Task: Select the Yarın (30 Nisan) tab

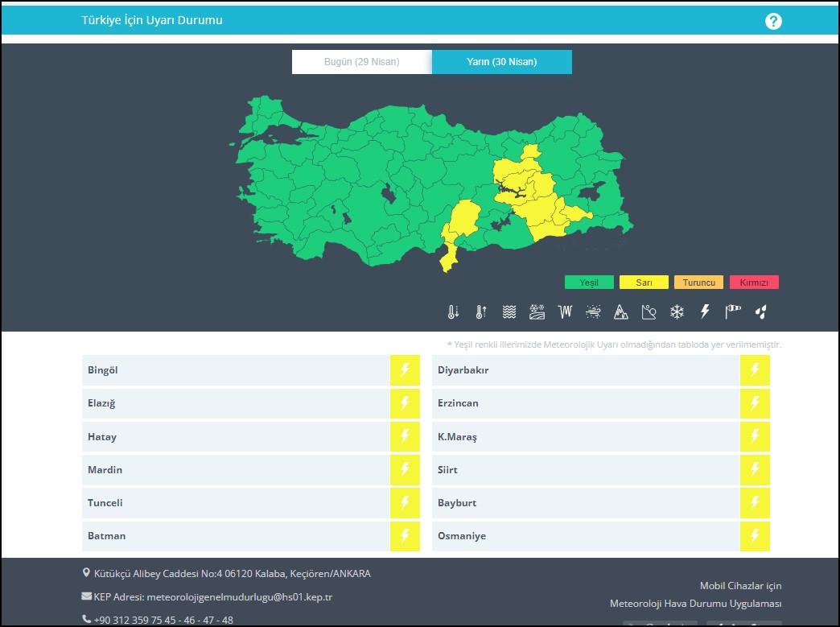Action: coord(501,62)
